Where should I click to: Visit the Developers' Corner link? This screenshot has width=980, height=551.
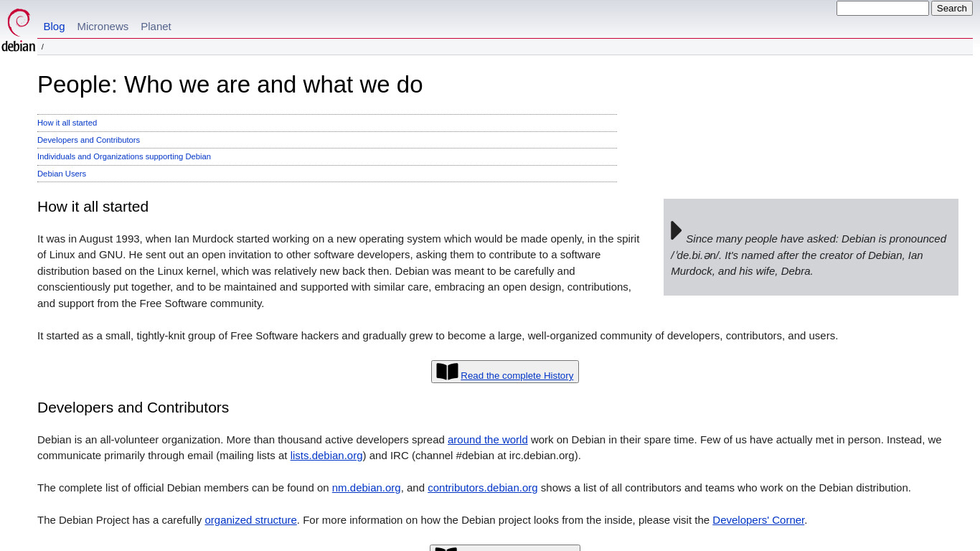(758, 520)
